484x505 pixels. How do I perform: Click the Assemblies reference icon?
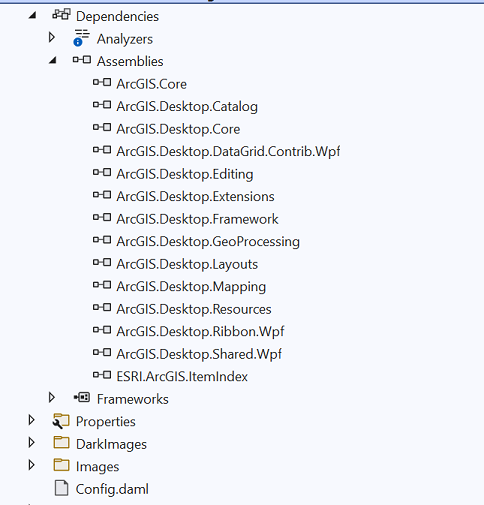pos(82,60)
